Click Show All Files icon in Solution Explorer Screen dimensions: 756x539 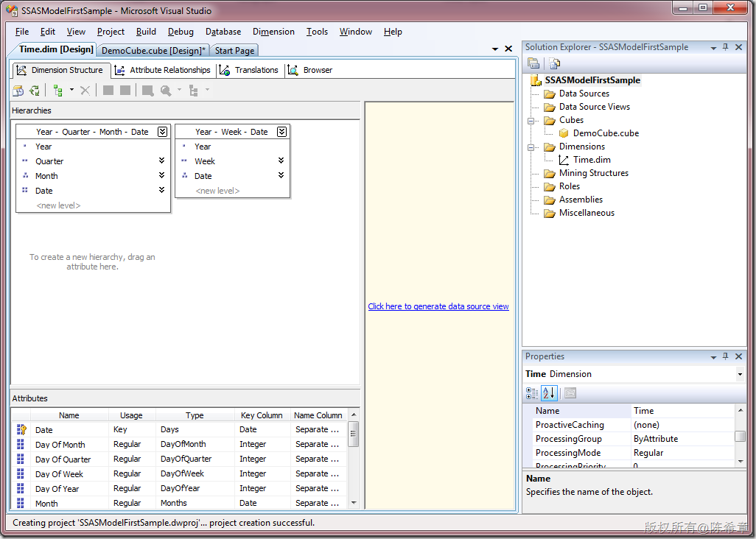(x=554, y=63)
